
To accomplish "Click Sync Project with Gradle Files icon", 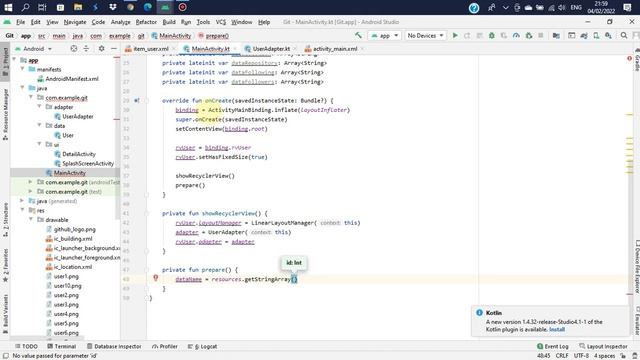I will 584,36.
